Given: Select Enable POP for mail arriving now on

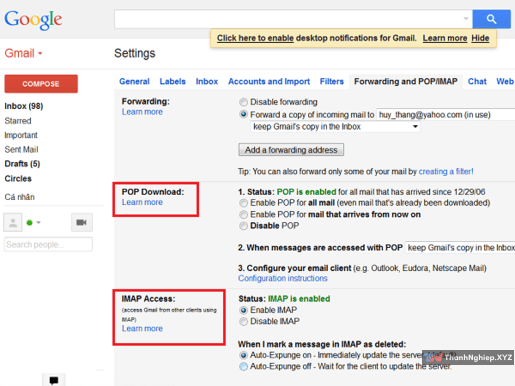Looking at the screenshot, I should (244, 214).
